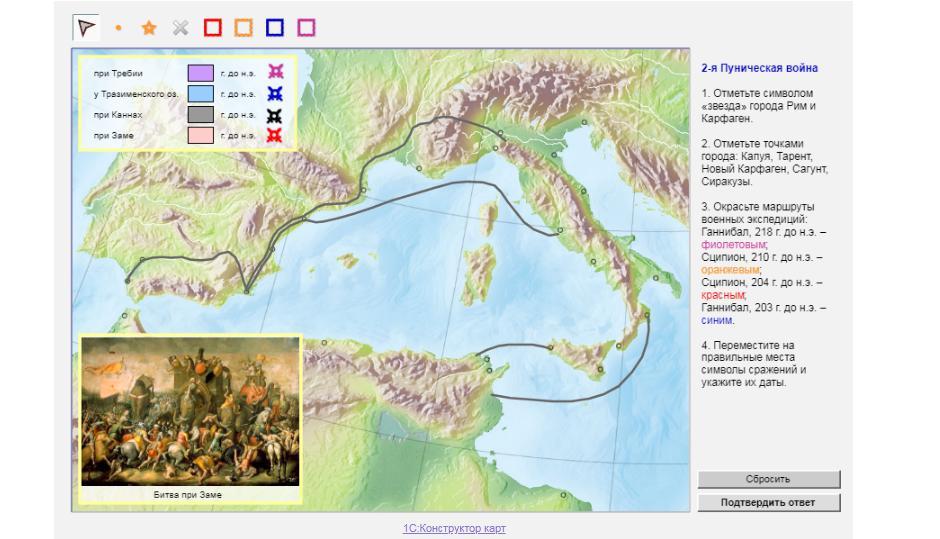The height and width of the screenshot is (539, 940).
Task: Select the gray cross eraser tool
Action: [x=180, y=28]
